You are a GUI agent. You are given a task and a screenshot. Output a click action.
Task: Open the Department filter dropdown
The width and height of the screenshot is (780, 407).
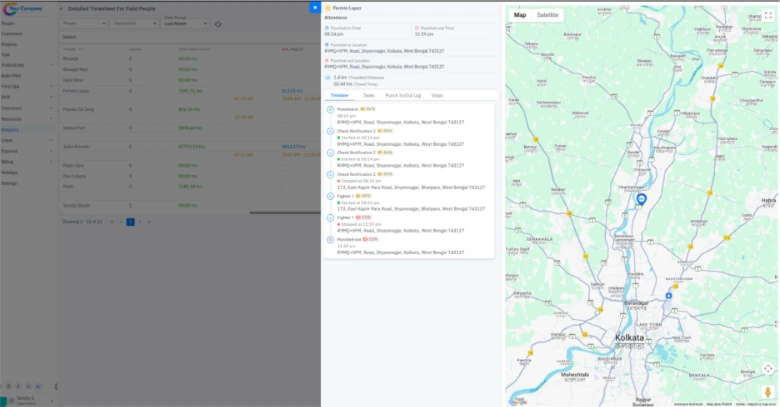(x=133, y=22)
